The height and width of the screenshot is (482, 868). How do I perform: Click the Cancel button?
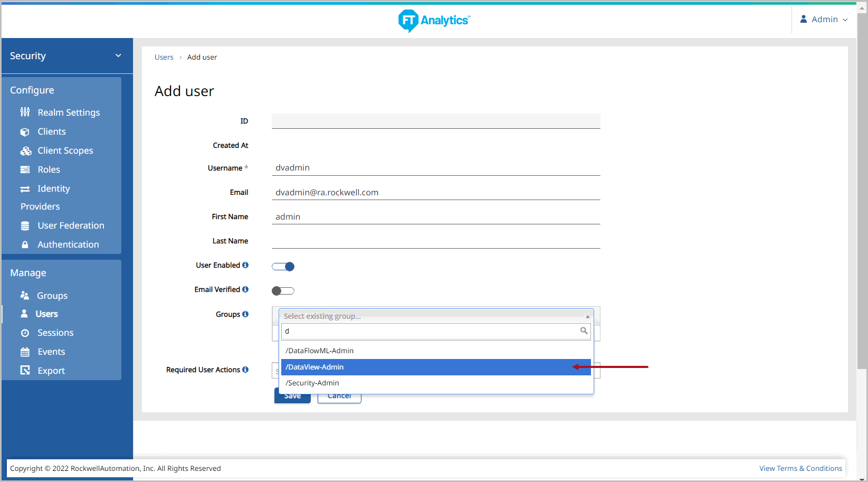tap(339, 396)
